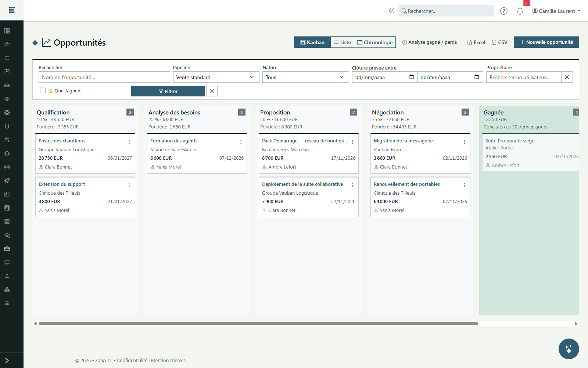Open options menu for Formation des agents
The width and height of the screenshot is (588, 368).
pos(241,142)
